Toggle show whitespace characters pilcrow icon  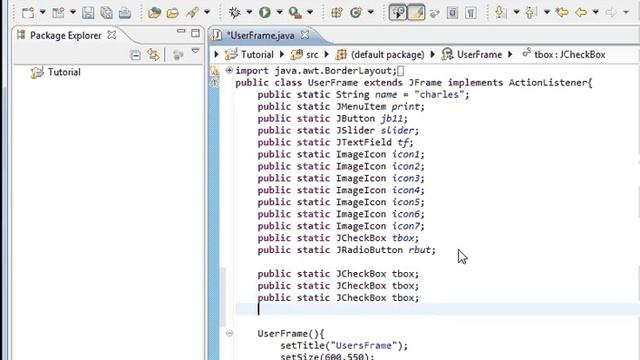(x=471, y=13)
